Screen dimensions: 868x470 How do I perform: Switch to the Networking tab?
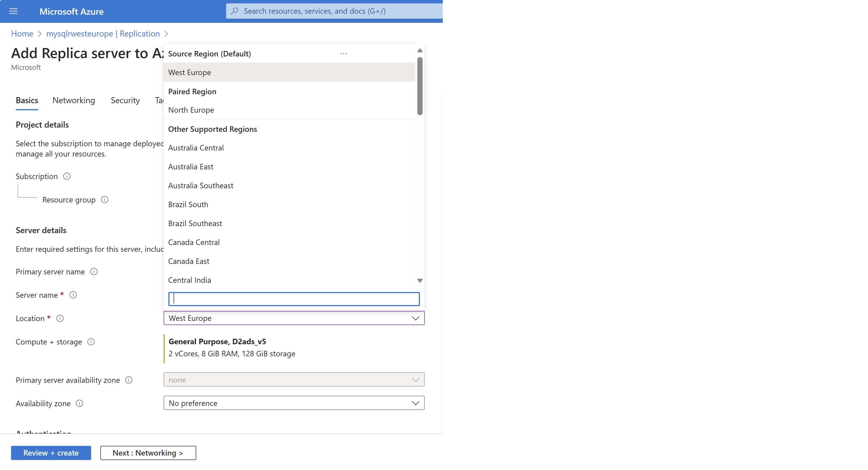pyautogui.click(x=74, y=100)
